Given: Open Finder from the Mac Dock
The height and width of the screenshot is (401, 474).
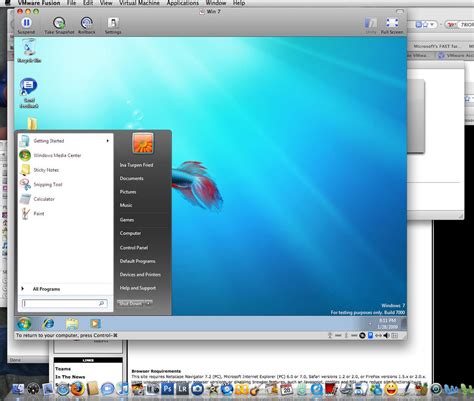Looking at the screenshot, I should (x=18, y=389).
